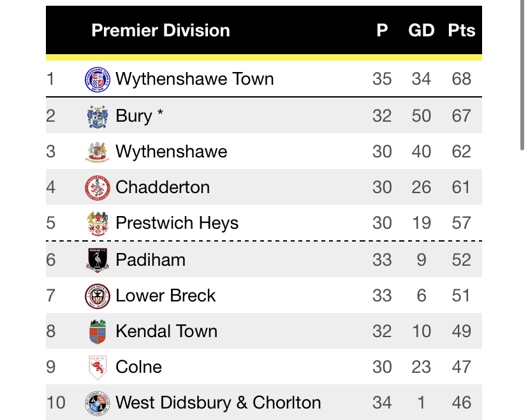Click the Chadderton club crest
The height and width of the screenshot is (420, 528).
98,187
